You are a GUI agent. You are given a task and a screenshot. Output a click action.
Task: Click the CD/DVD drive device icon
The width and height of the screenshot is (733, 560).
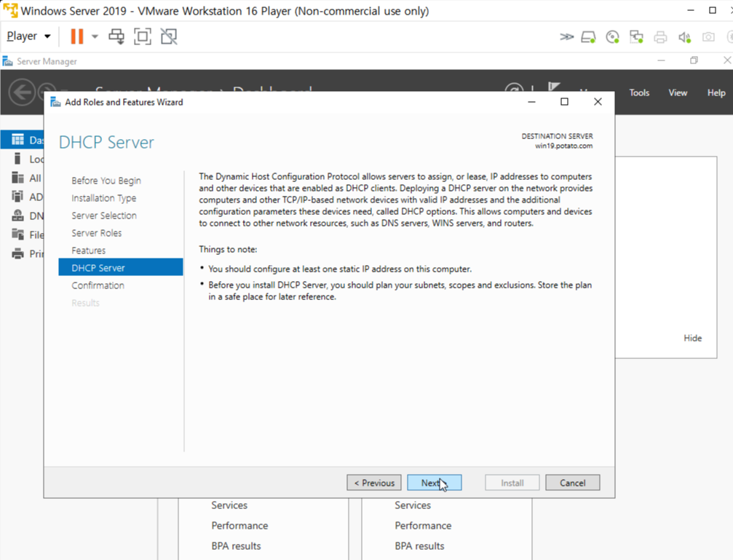click(612, 37)
